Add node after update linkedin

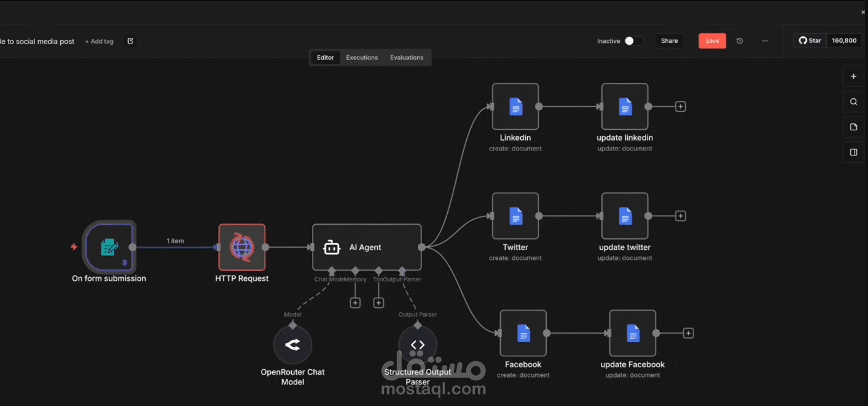click(681, 106)
